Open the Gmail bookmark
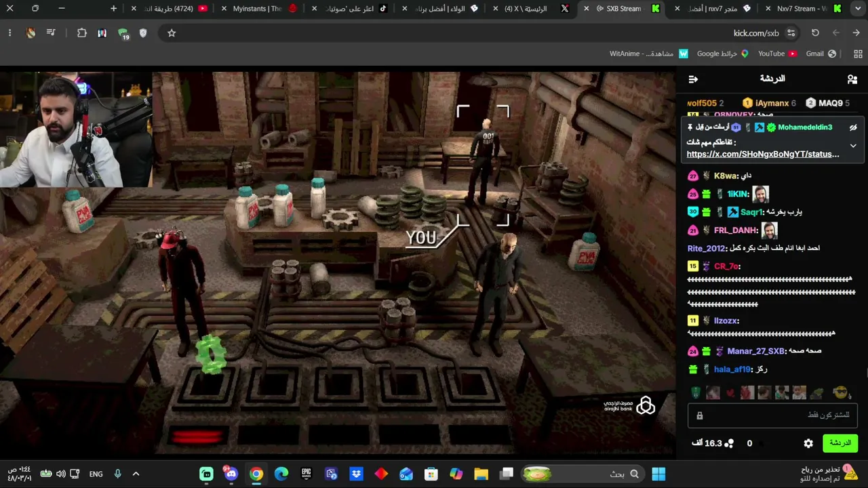This screenshot has height=488, width=868. pyautogui.click(x=821, y=54)
